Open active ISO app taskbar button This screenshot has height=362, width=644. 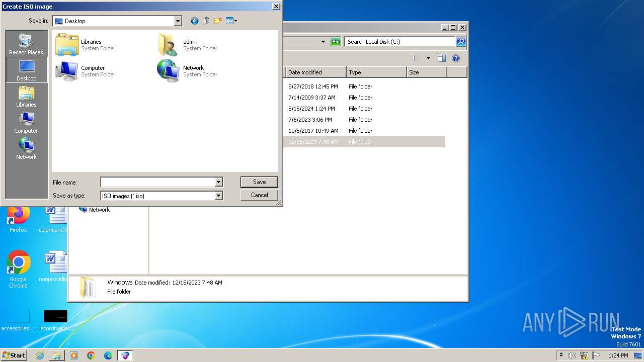coord(125,355)
